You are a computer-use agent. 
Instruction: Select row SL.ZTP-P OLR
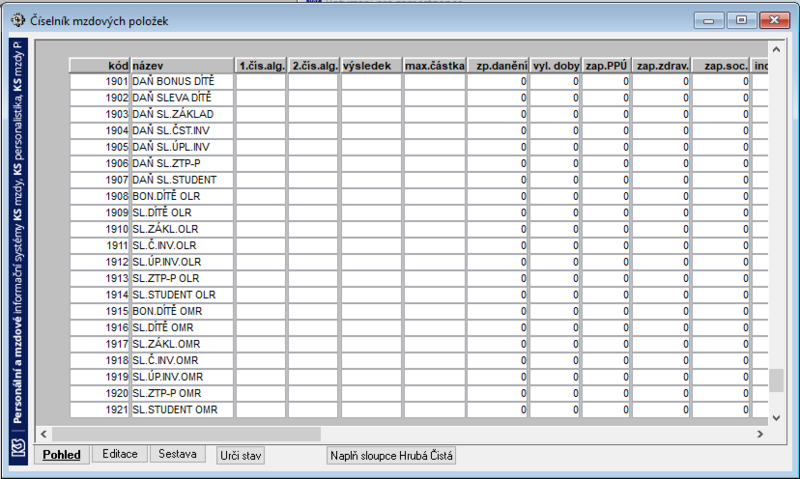[418, 279]
